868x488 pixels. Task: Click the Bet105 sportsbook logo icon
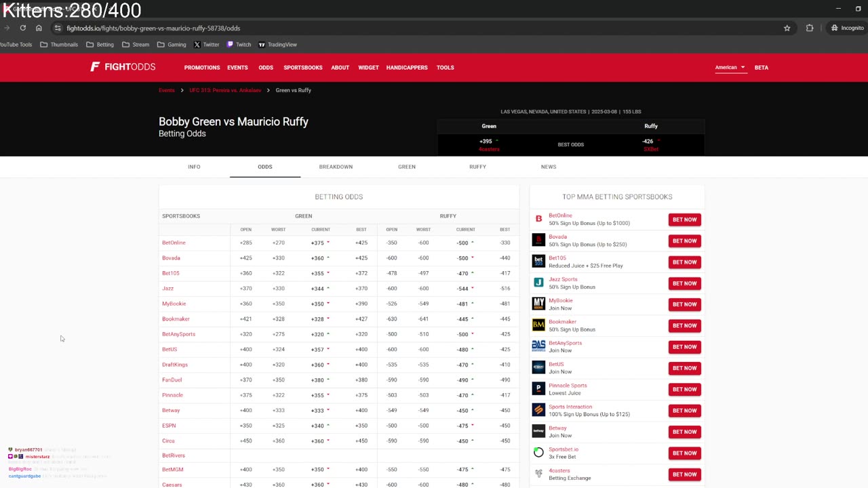tap(538, 261)
